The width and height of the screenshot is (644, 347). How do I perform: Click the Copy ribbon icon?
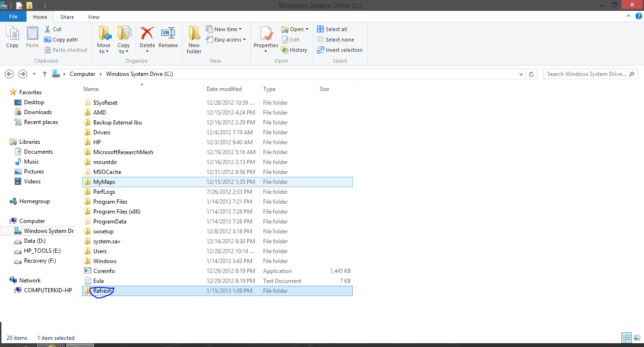[x=12, y=37]
